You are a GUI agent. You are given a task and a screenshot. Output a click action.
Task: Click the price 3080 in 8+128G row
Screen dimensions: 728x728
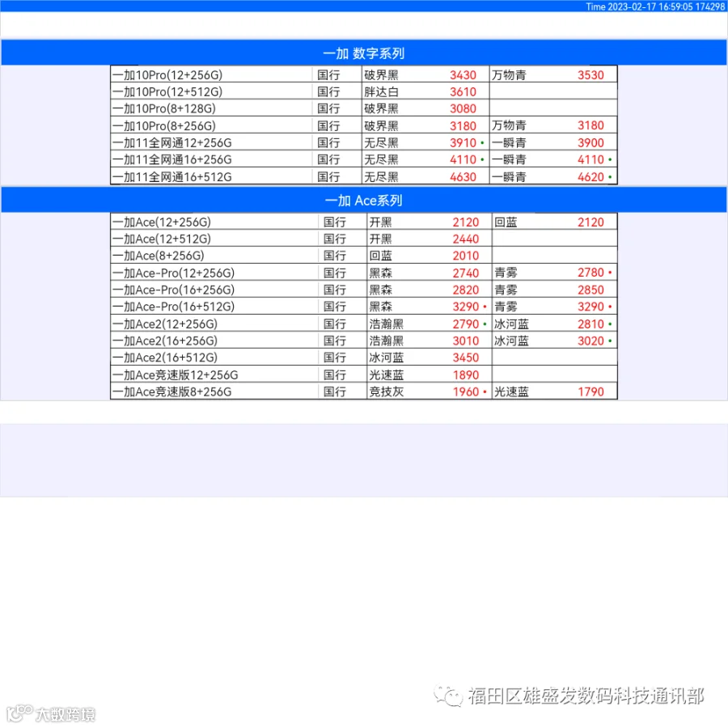pyautogui.click(x=463, y=108)
